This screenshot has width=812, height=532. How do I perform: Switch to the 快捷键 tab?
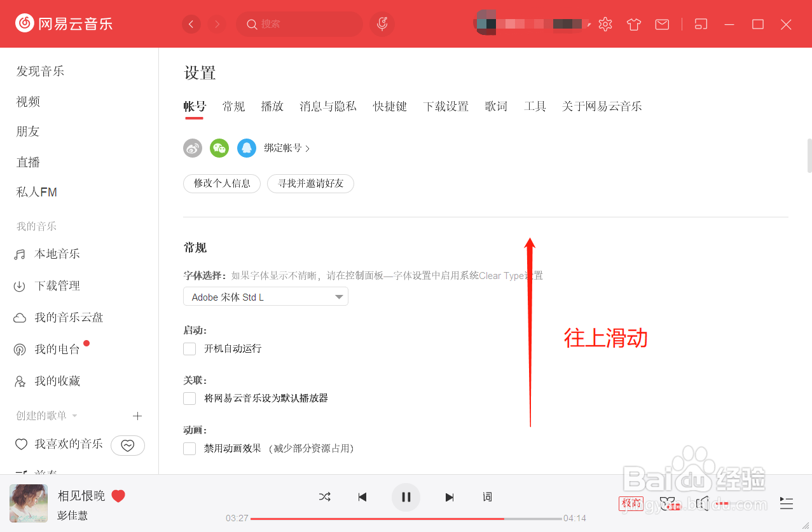click(x=390, y=107)
